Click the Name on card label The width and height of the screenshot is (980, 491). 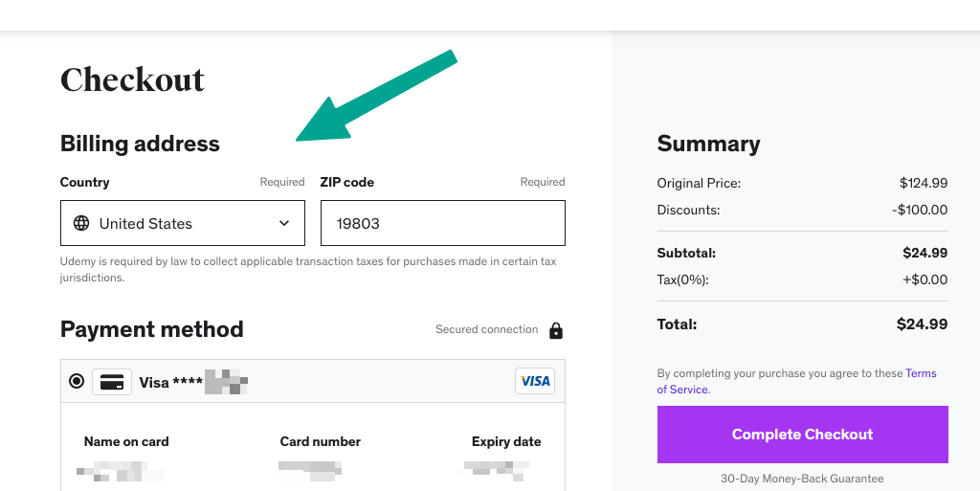point(126,441)
